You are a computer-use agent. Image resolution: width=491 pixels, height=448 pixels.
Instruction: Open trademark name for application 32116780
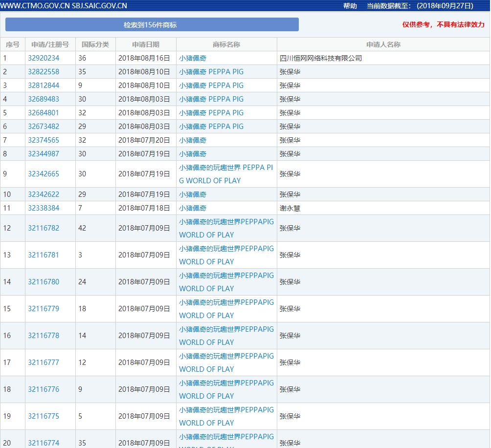[226, 282]
